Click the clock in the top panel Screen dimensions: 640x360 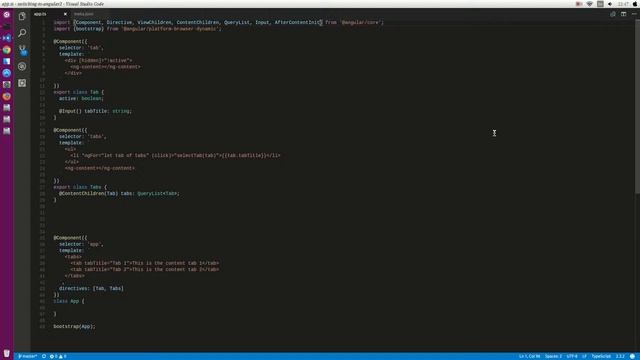623,4
